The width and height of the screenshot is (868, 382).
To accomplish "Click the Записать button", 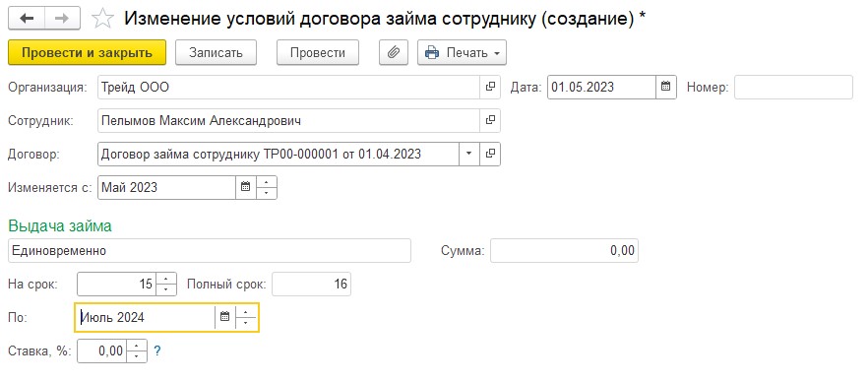I will [216, 52].
